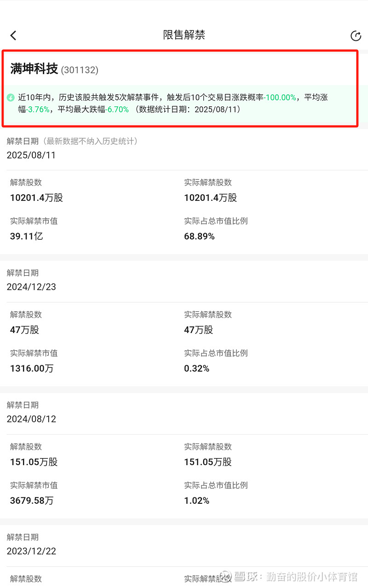Tap the back arrow icon
The height and width of the screenshot is (588, 368).
coord(13,35)
